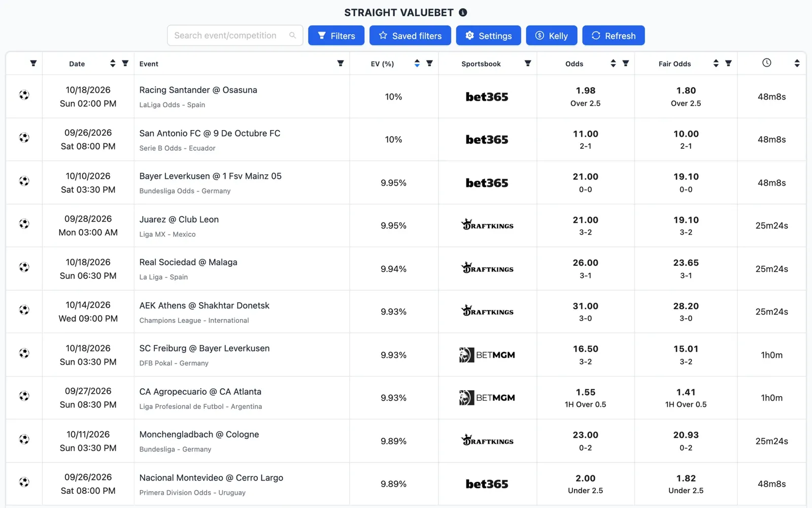Click date 09/28/2026 Mon 03:00 AM cell

pyautogui.click(x=88, y=226)
